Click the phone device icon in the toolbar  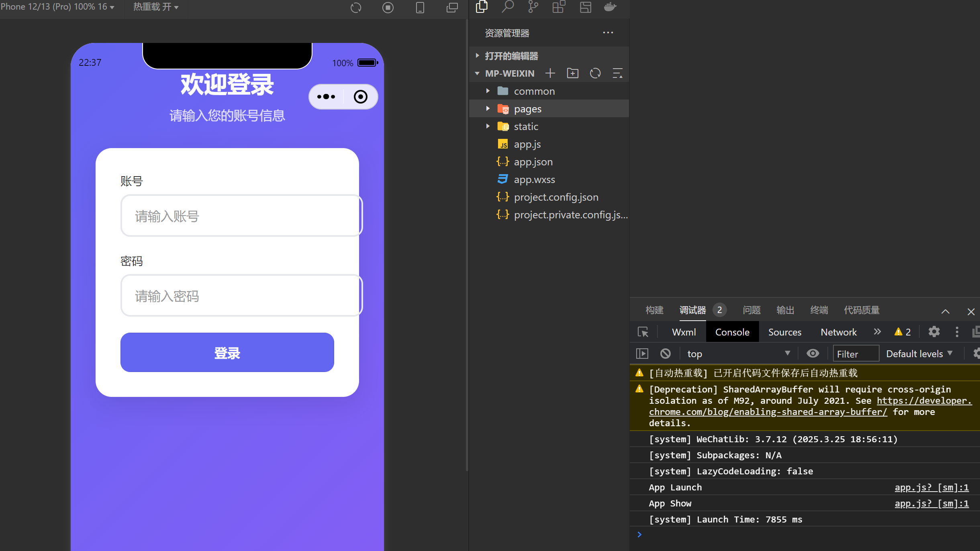[420, 8]
